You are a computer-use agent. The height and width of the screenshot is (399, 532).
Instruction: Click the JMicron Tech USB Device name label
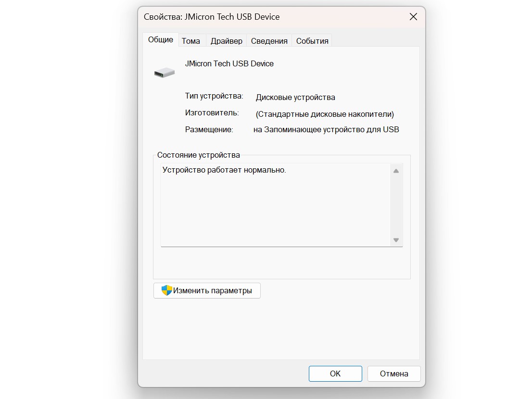tap(229, 64)
